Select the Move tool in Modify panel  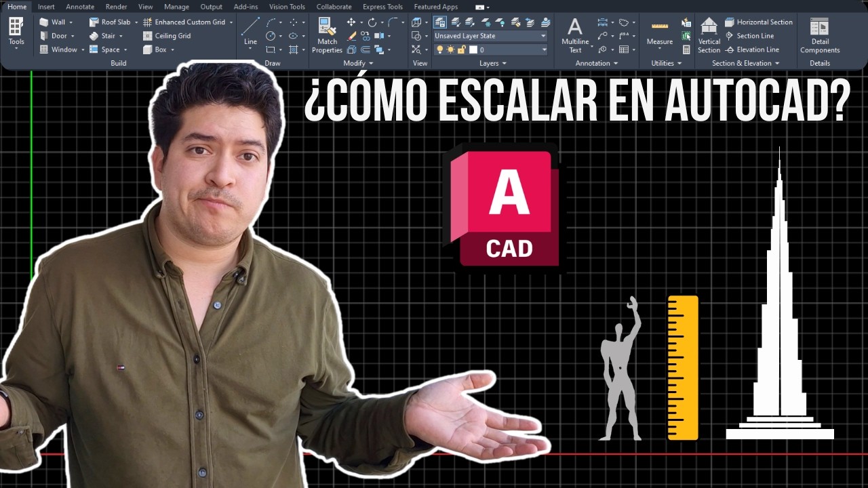pos(351,22)
